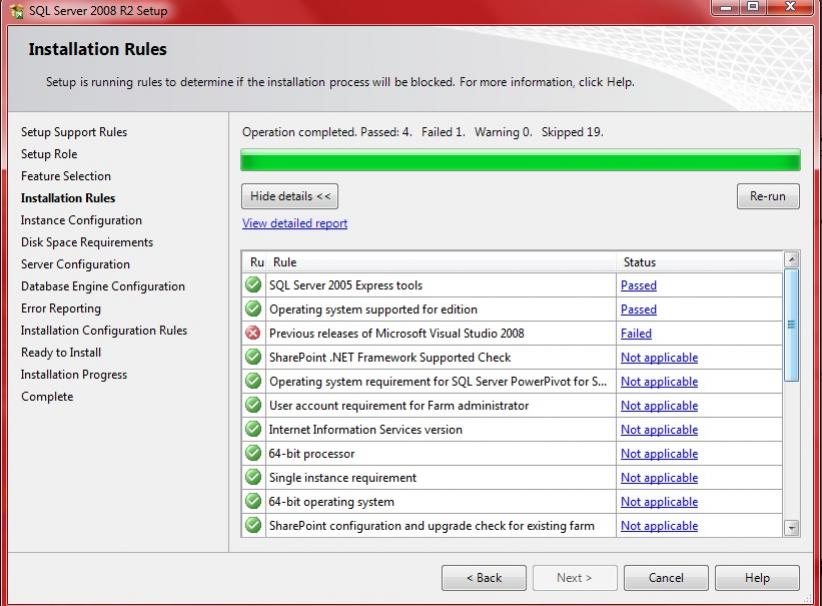Viewport: 822px width, 606px height.
Task: Click the red failed icon for Visual Studio 2008 rule
Action: tap(253, 333)
